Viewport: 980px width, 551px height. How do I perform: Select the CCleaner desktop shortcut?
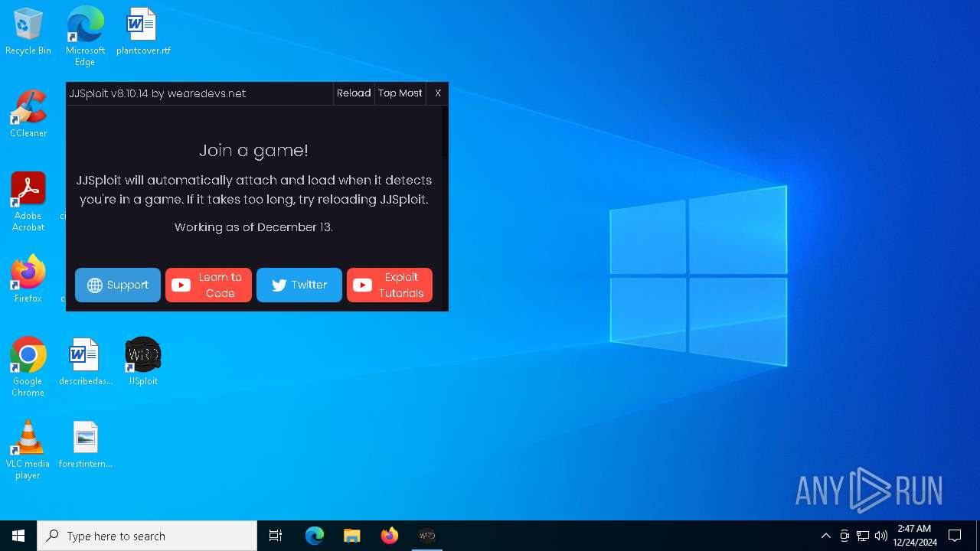point(28,114)
